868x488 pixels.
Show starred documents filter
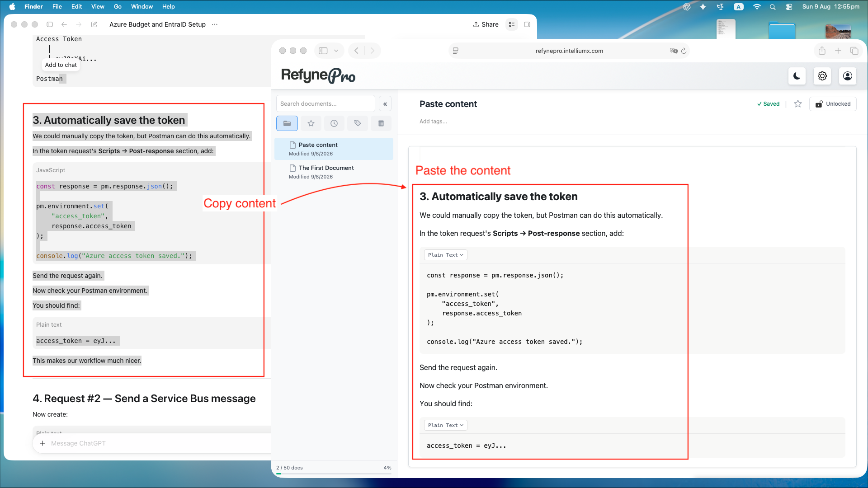click(x=311, y=123)
